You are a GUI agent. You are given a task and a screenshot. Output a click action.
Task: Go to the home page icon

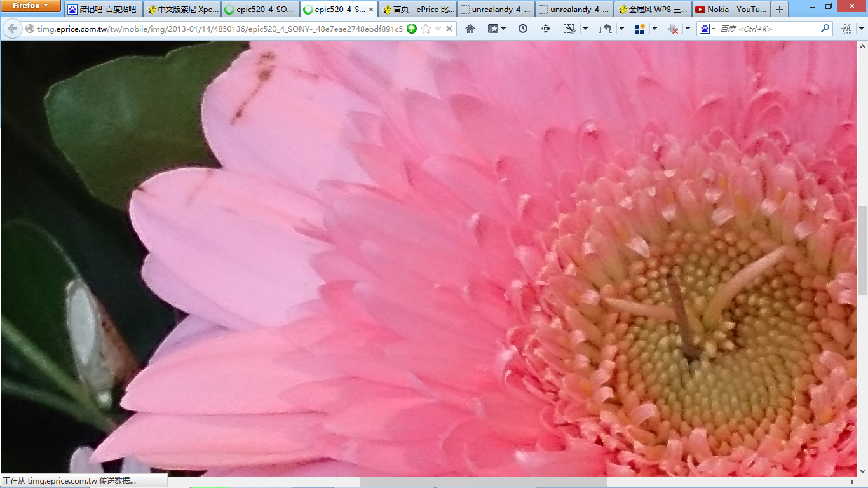tap(470, 29)
